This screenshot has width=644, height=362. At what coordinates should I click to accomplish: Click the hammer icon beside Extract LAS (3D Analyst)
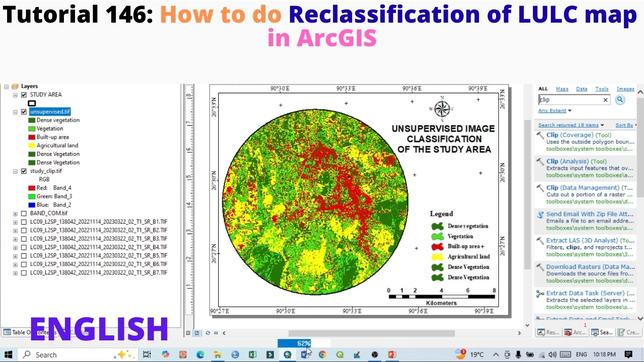click(540, 241)
